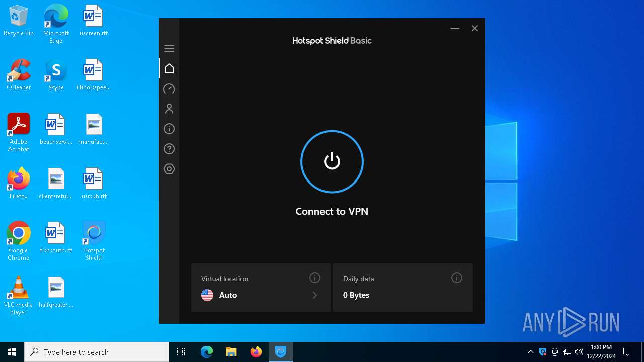Open the Settings gear sidebar icon
This screenshot has height=362, width=644.
pyautogui.click(x=169, y=169)
